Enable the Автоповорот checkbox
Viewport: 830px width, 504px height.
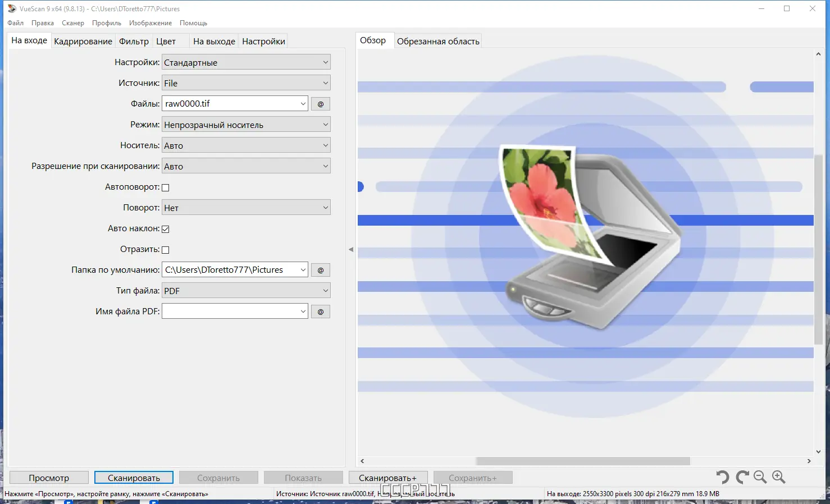[166, 187]
